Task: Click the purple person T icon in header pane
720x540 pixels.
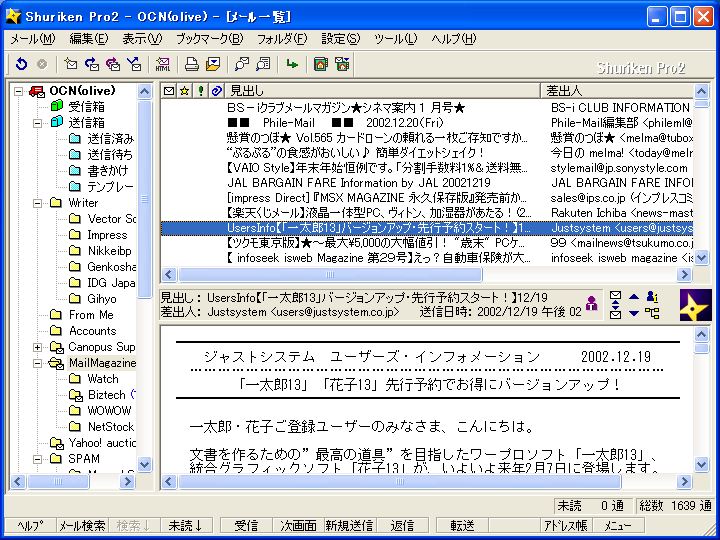Action: (x=592, y=303)
